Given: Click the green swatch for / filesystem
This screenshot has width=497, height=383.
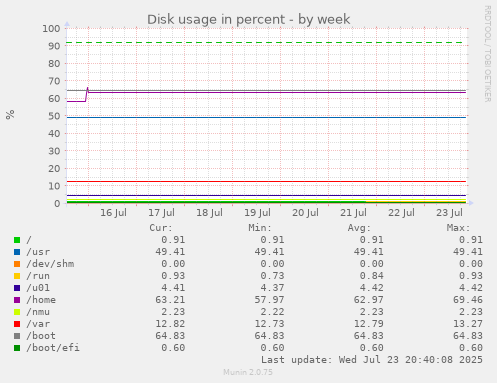Looking at the screenshot, I should (x=17, y=240).
